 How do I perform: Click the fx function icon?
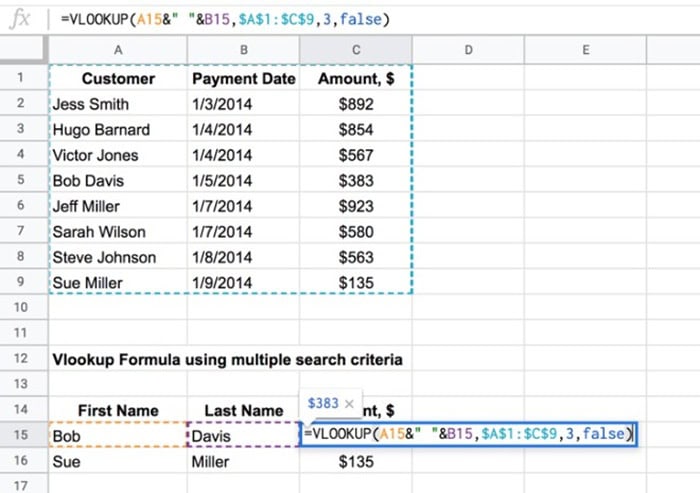pyautogui.click(x=21, y=19)
